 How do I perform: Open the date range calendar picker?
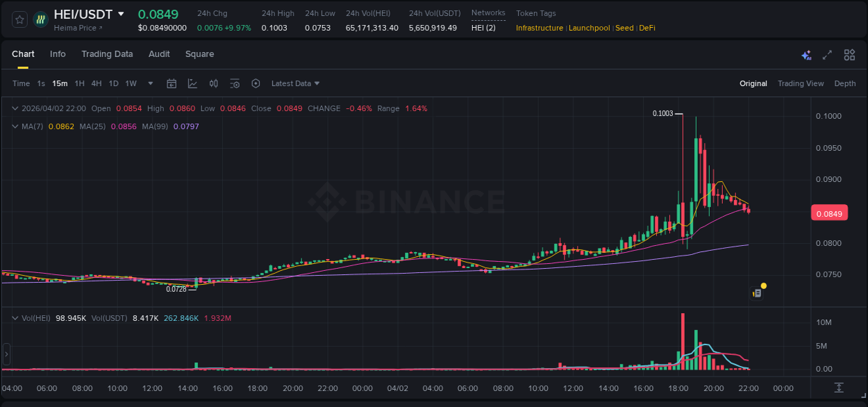point(172,83)
